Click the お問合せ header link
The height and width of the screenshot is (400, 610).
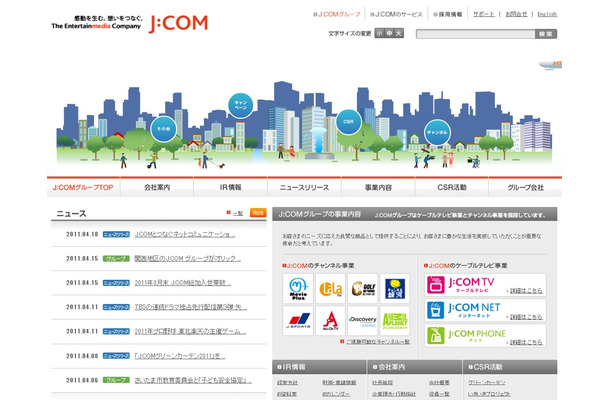point(516,14)
